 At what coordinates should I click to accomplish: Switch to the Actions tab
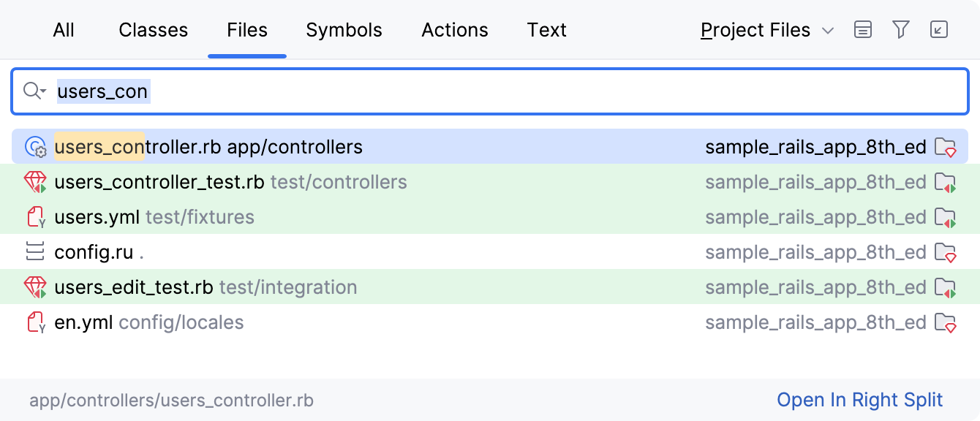point(455,30)
